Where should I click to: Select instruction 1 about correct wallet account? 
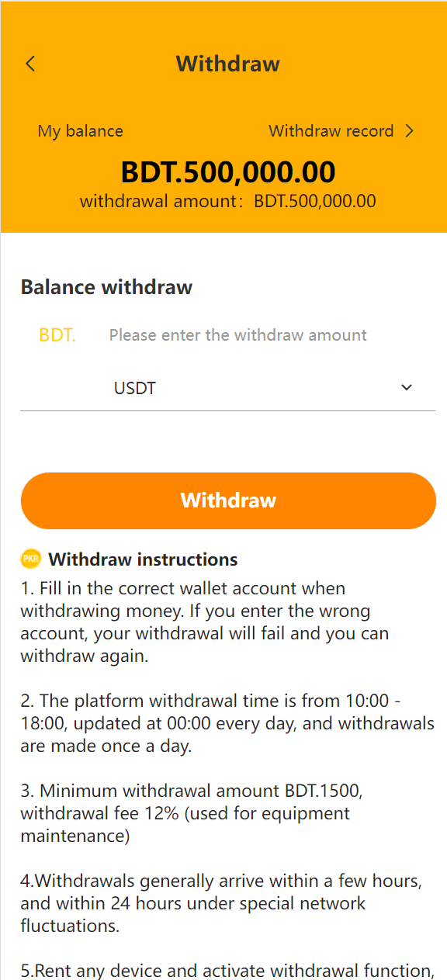205,622
